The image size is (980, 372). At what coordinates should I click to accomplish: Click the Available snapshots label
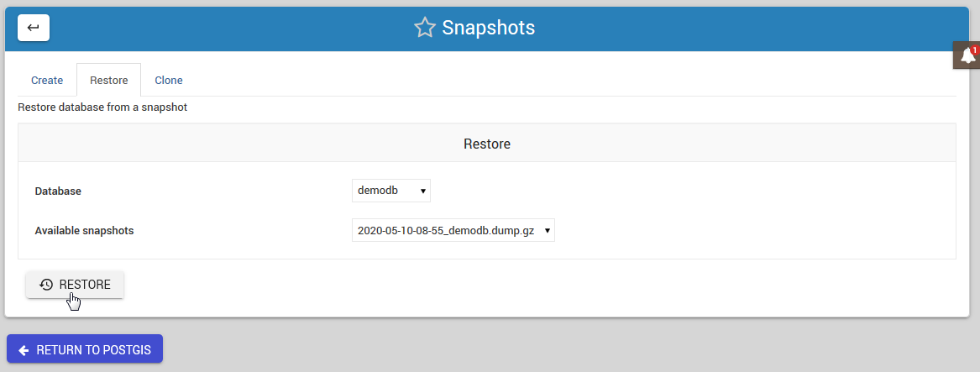point(84,230)
